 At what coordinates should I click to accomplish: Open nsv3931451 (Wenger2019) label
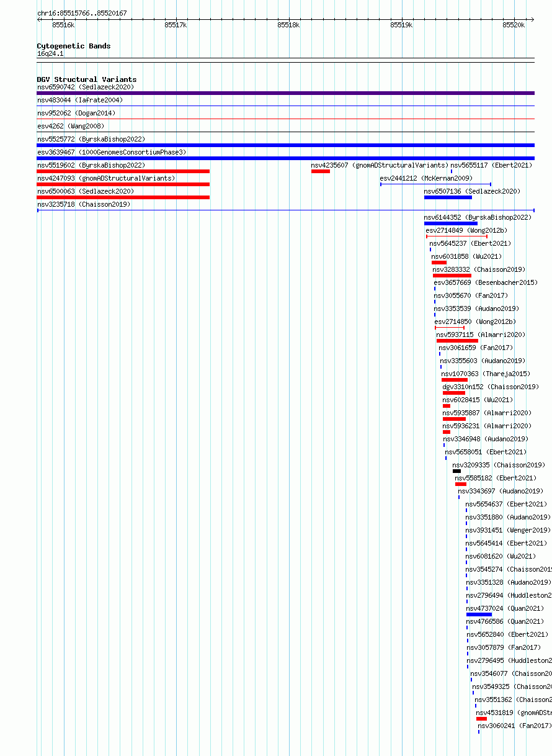[x=508, y=530]
